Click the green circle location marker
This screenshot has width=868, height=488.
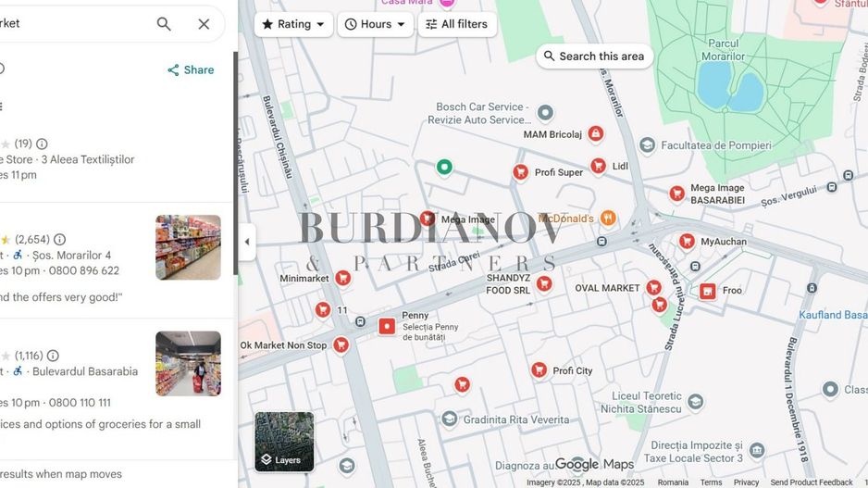click(x=444, y=167)
